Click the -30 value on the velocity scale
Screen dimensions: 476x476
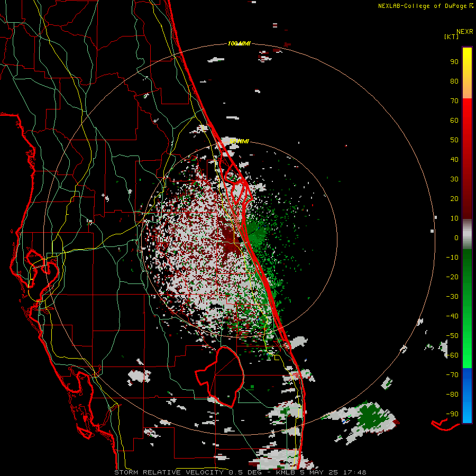(x=452, y=297)
